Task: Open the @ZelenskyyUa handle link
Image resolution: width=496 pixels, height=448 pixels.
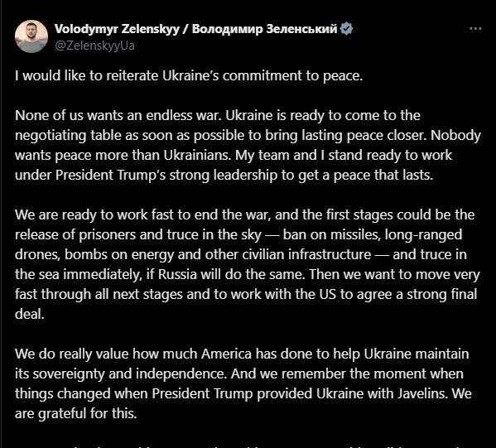Action: click(94, 46)
